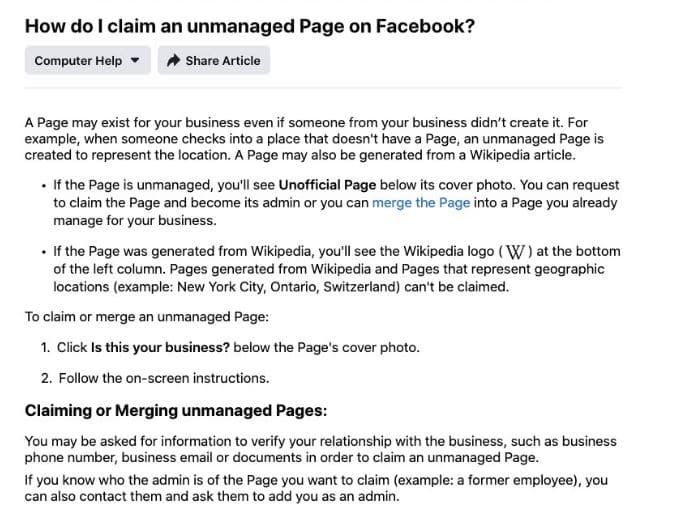The width and height of the screenshot is (684, 531).
Task: Click the paragraph starting 'You may be asked'
Action: point(320,449)
